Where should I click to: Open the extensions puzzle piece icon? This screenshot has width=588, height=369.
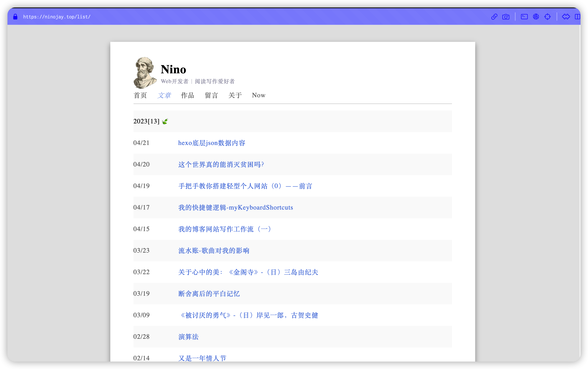[566, 17]
